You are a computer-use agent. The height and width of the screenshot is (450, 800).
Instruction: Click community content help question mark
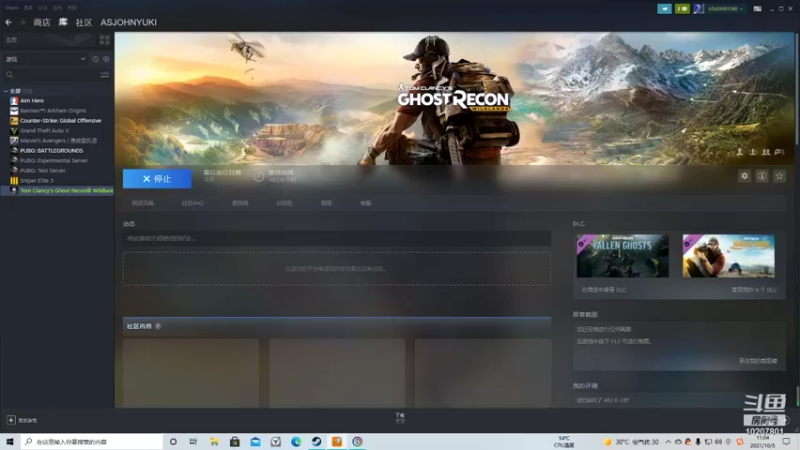click(x=158, y=326)
